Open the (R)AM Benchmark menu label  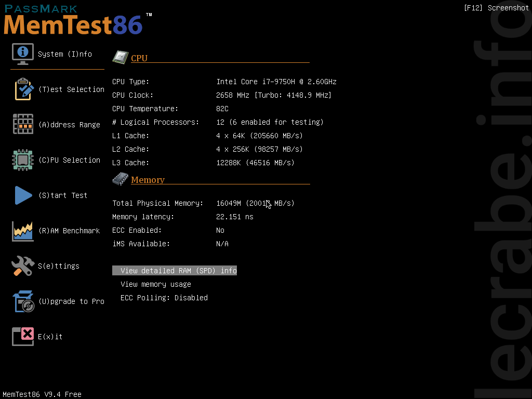coord(69,231)
